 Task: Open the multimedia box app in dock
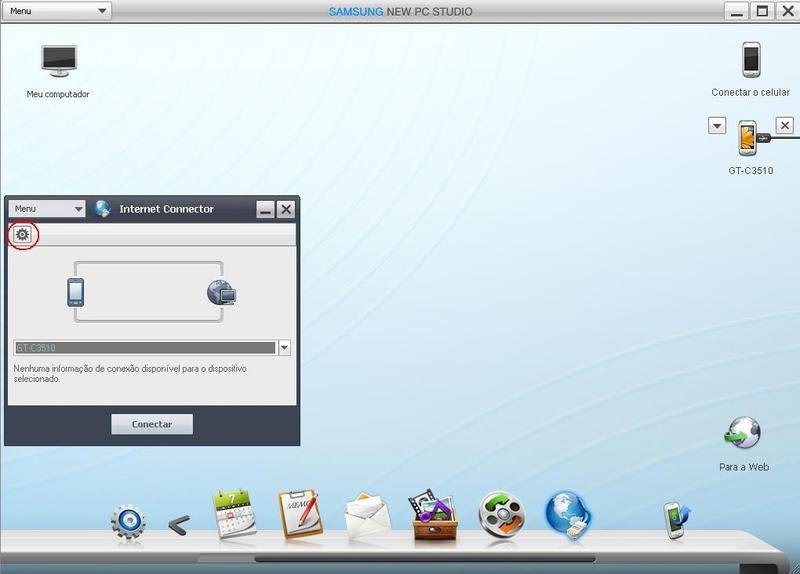pyautogui.click(x=434, y=514)
